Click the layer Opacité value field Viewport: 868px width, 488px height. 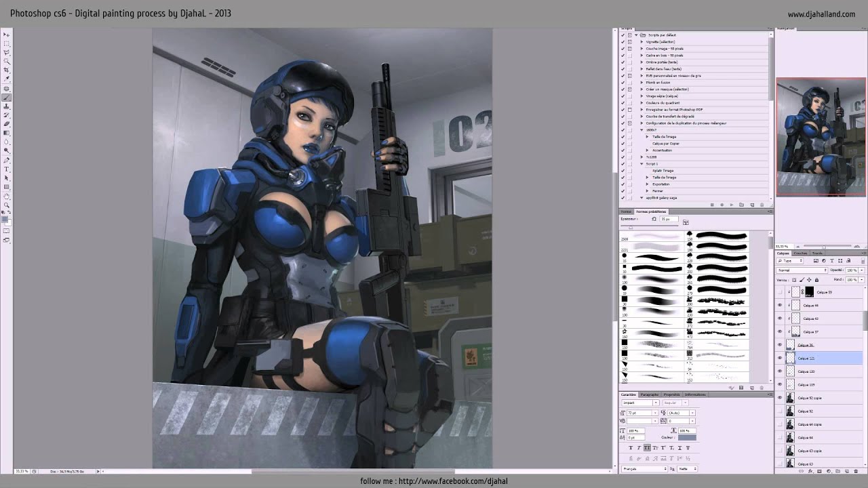tap(852, 270)
